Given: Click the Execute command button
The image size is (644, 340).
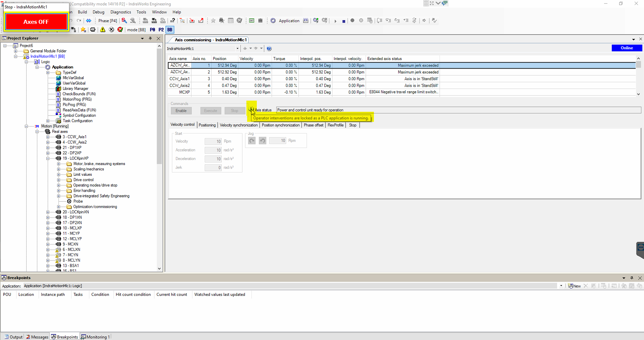Looking at the screenshot, I should pos(210,111).
